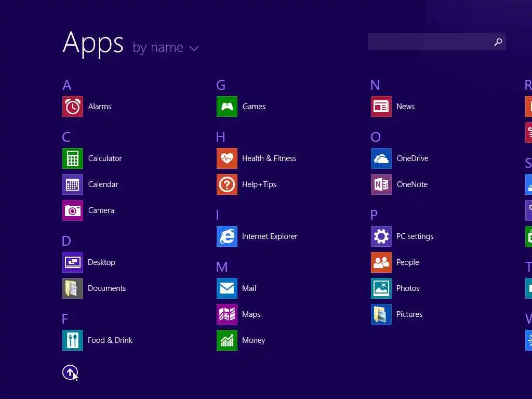Viewport: 532px width, 399px height.
Task: Click the 'Health & Fitness' label
Action: (269, 158)
